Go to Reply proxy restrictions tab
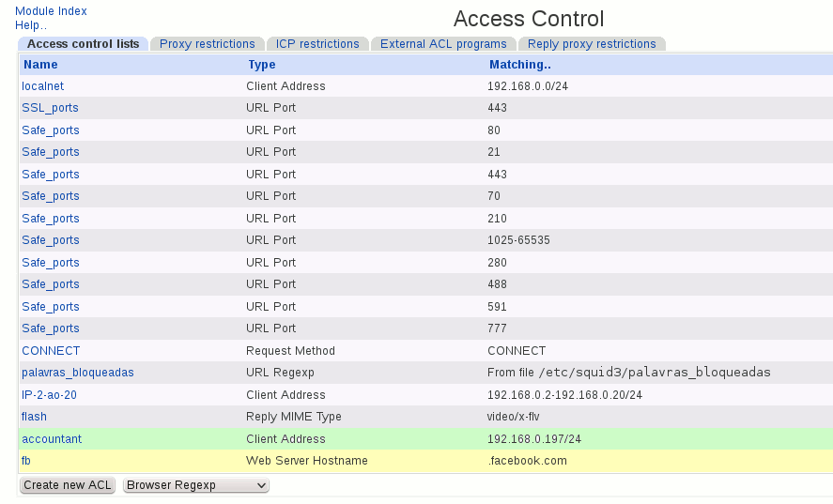 point(592,44)
